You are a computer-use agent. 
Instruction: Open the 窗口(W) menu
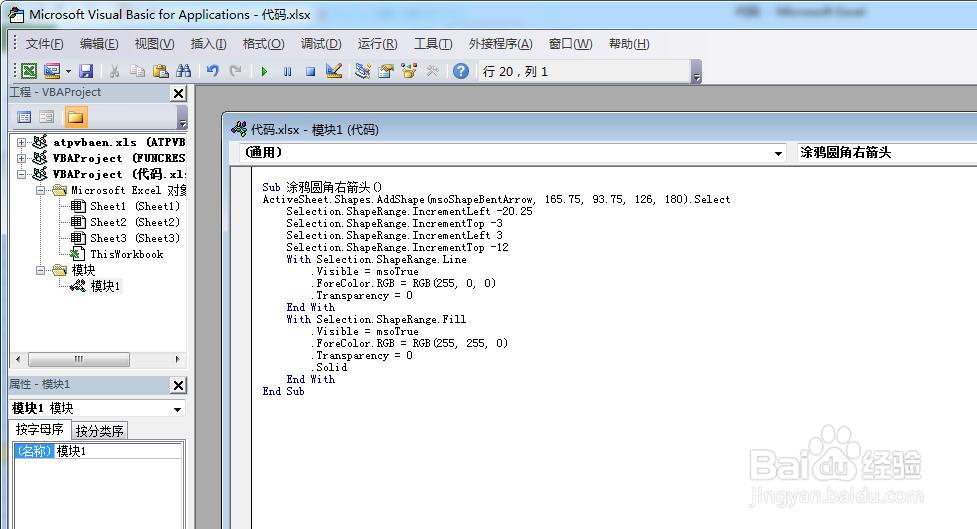coord(570,44)
